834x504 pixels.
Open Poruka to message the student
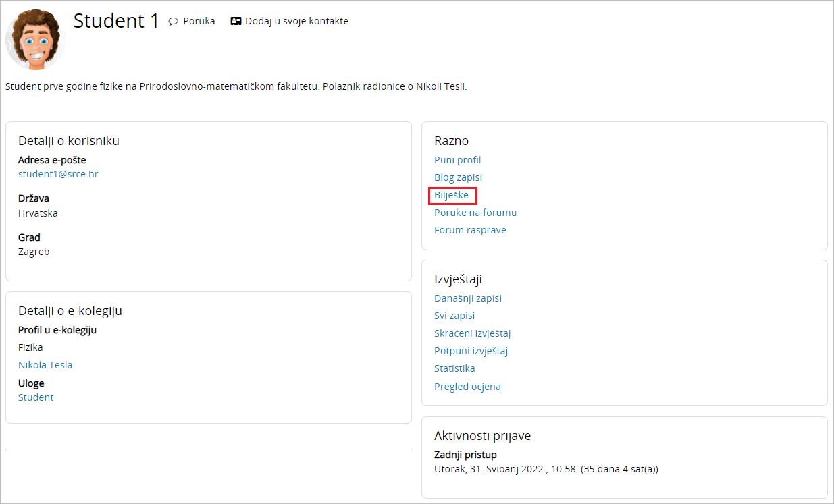click(199, 22)
